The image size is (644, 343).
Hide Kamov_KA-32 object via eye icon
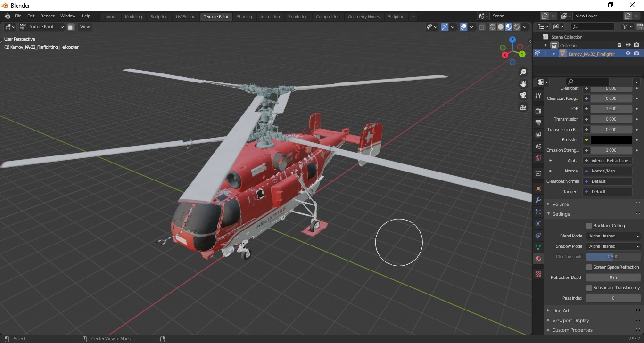tap(628, 54)
